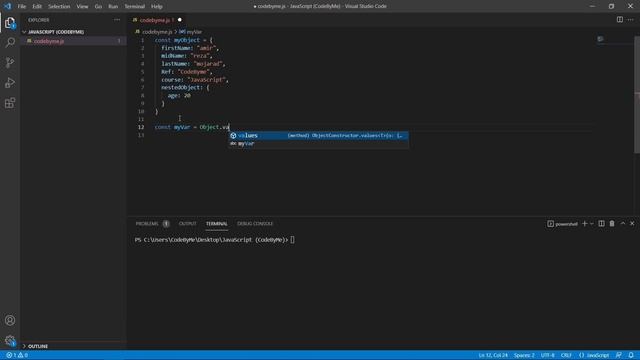Create a new terminal with plus icon

584,224
